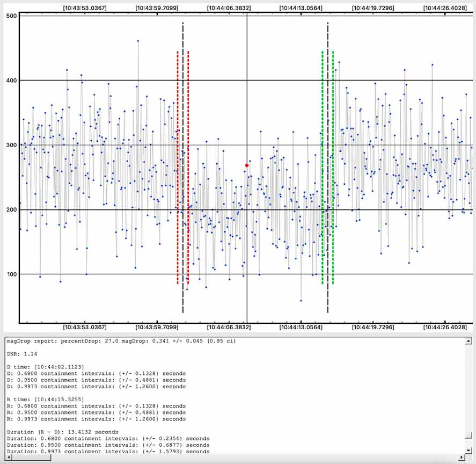Click the y-axis value 400
This screenshot has width=476, height=464.
coord(11,81)
